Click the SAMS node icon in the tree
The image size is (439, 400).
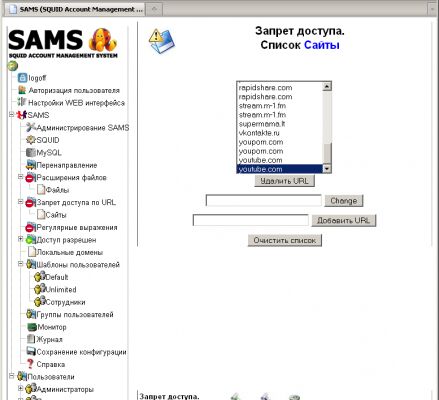pos(22,115)
